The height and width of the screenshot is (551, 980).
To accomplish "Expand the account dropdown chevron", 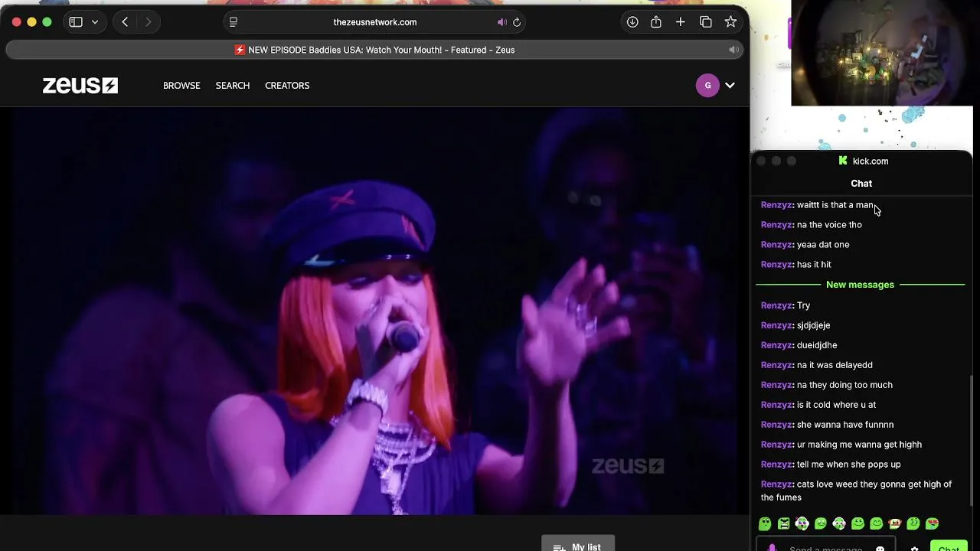I will [x=730, y=86].
